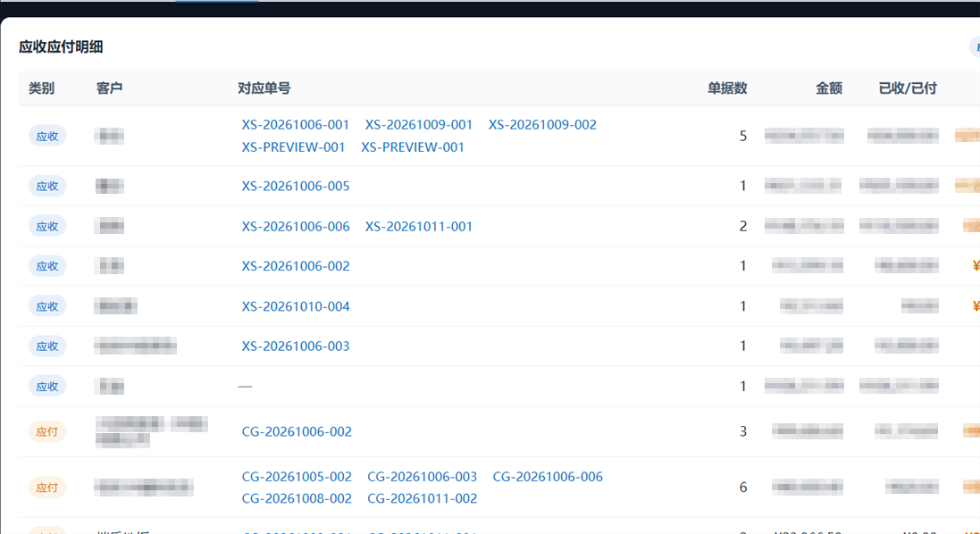Viewport: 980px width, 534px height.
Task: Open purchase order link CG-20261008-002
Action: click(297, 498)
